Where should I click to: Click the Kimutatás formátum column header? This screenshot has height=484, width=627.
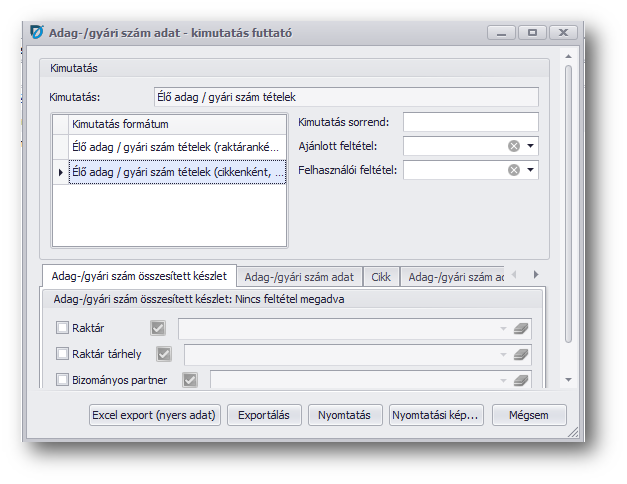point(177,124)
